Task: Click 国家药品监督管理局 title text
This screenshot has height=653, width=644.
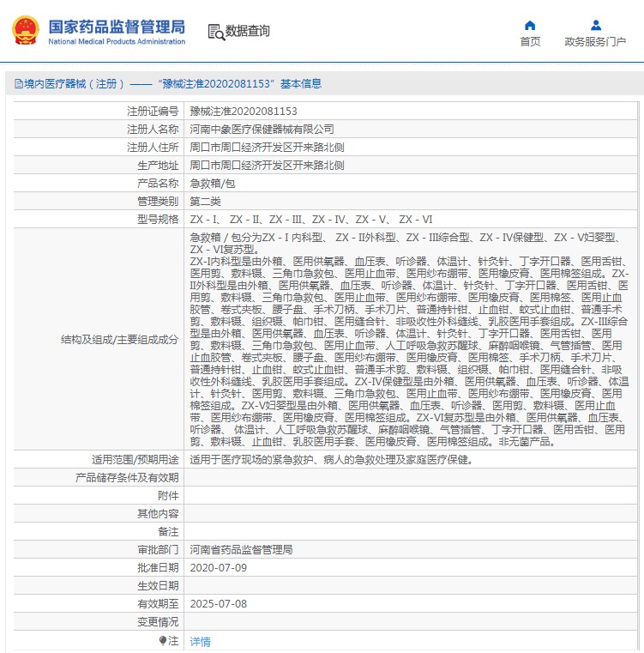Action: coord(117,27)
